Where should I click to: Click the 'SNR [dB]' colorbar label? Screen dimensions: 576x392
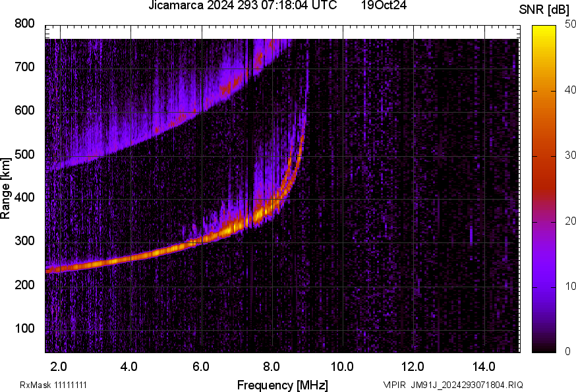coord(544,11)
